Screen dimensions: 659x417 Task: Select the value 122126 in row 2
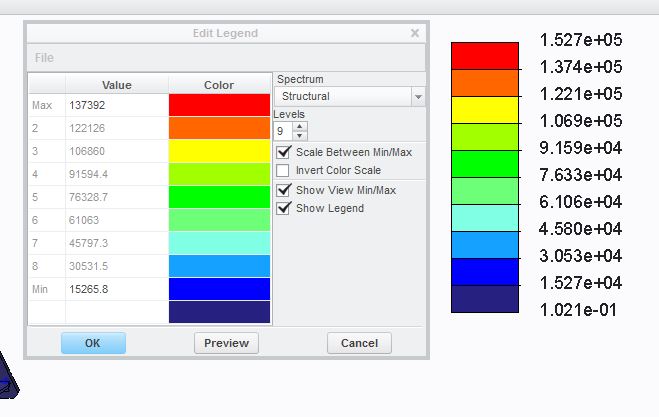(117, 128)
